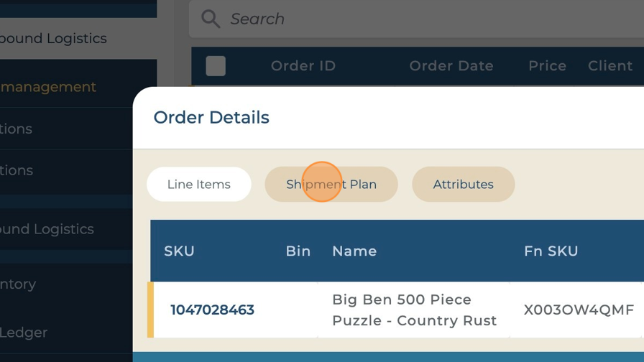Viewport: 644px width, 362px height.
Task: Click the Fn SKU value X003OW4QMF
Action: (x=579, y=310)
